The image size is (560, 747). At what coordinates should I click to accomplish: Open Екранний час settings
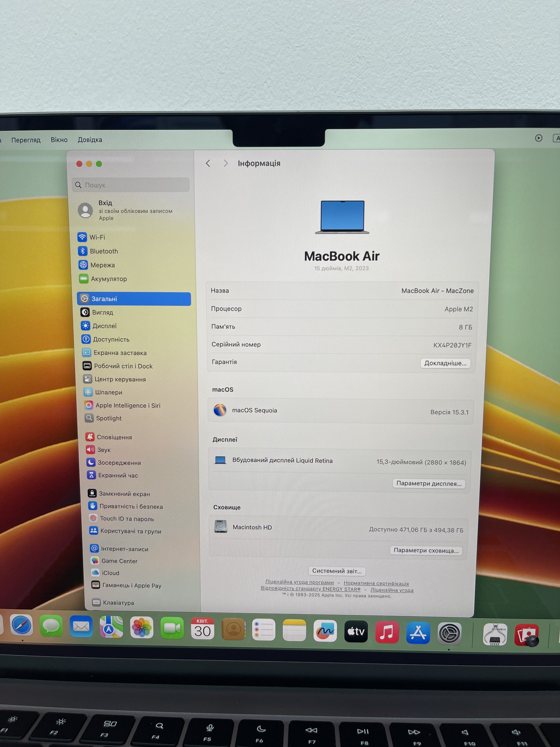pos(113,475)
